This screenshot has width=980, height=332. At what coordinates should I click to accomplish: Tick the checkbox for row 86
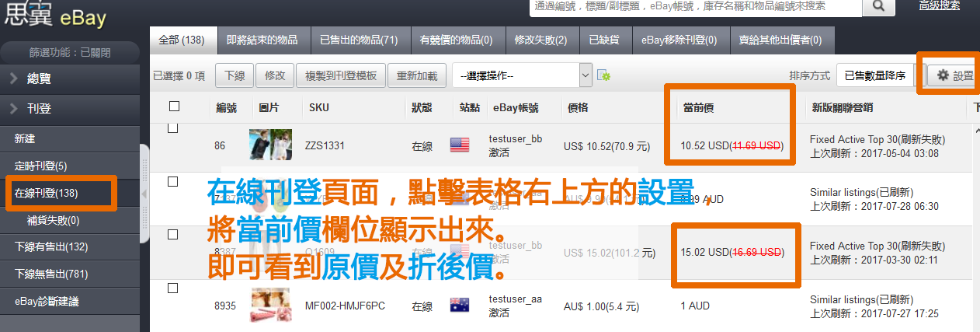click(x=173, y=128)
